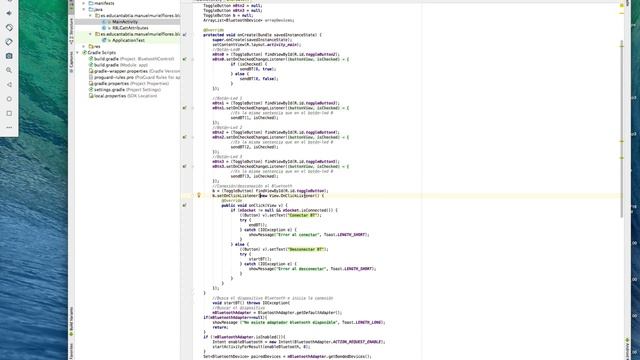The height and width of the screenshot is (360, 640).
Task: Open the Captures tool window tab
Action: pyautogui.click(x=71, y=61)
